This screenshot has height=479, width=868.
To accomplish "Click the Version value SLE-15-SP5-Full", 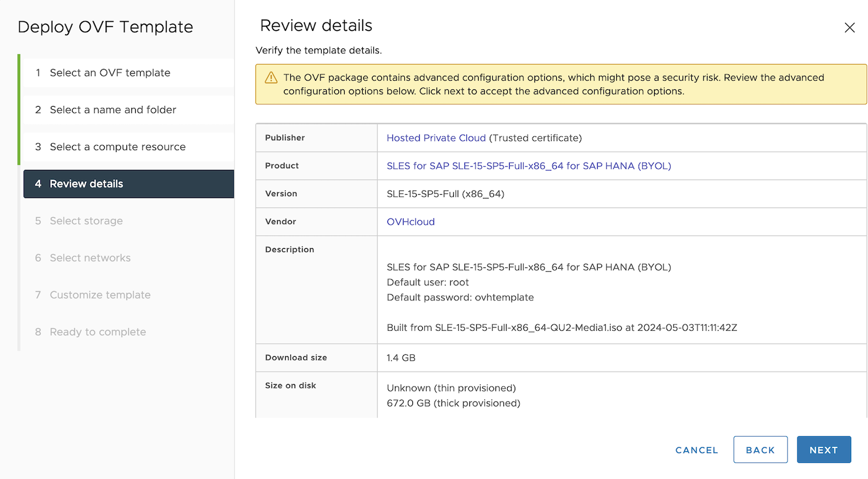I will 446,193.
